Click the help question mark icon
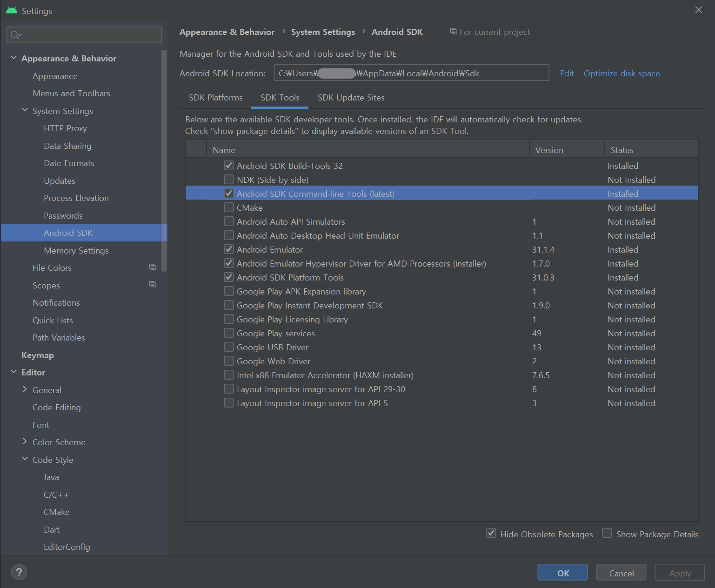The image size is (715, 588). pos(19,572)
